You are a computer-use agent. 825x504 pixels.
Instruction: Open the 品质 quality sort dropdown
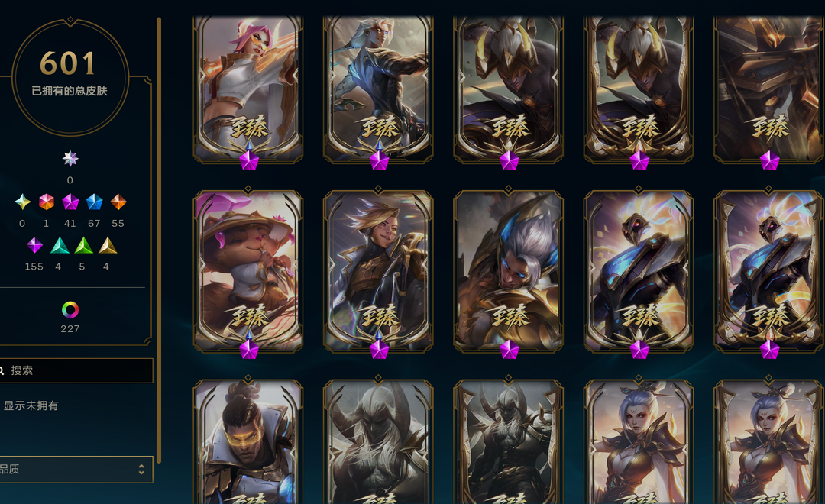point(76,470)
